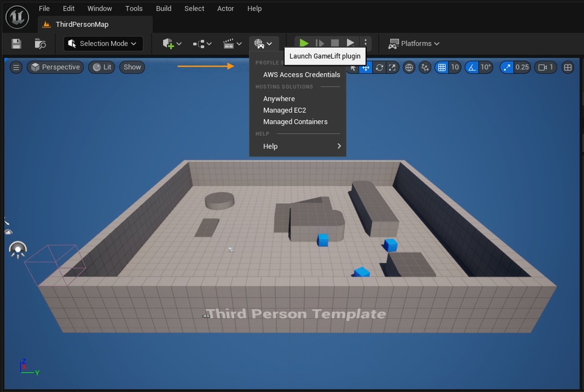Open the Cinematics clapperboard icon
This screenshot has height=392, width=584.
tap(230, 44)
